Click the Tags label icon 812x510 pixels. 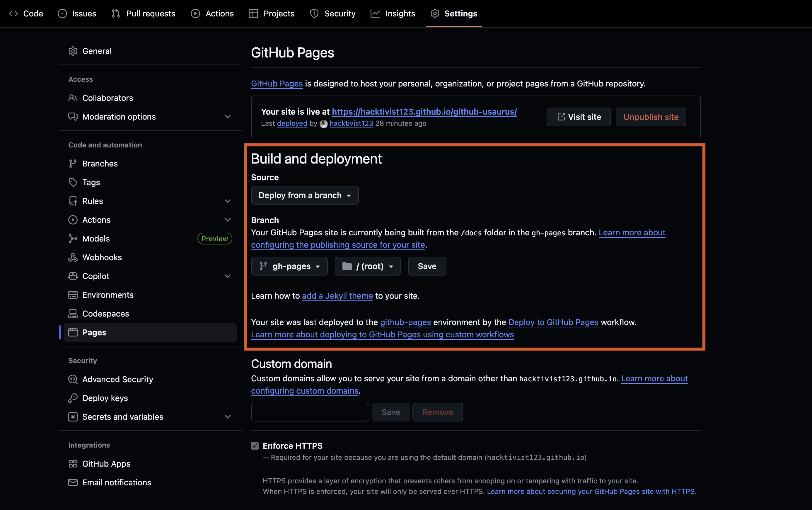[73, 183]
